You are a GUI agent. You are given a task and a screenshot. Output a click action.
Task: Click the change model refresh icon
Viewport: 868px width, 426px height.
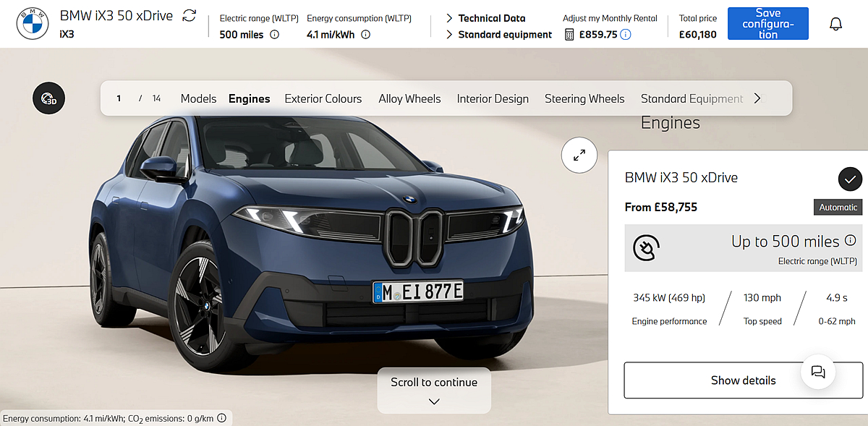190,15
